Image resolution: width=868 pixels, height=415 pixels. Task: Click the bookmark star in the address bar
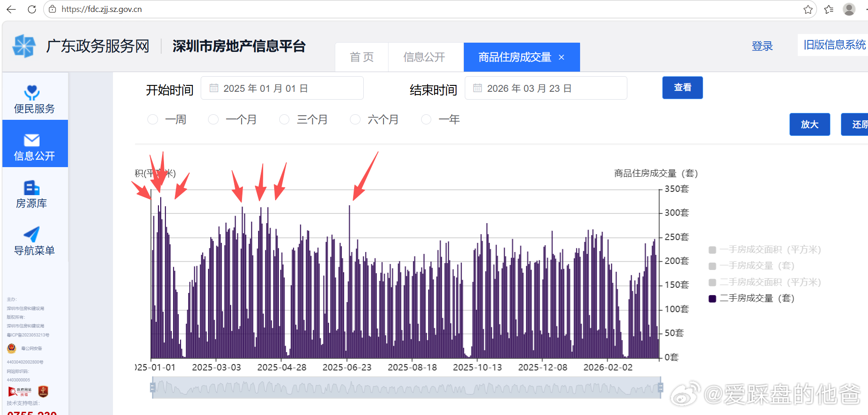pos(807,9)
